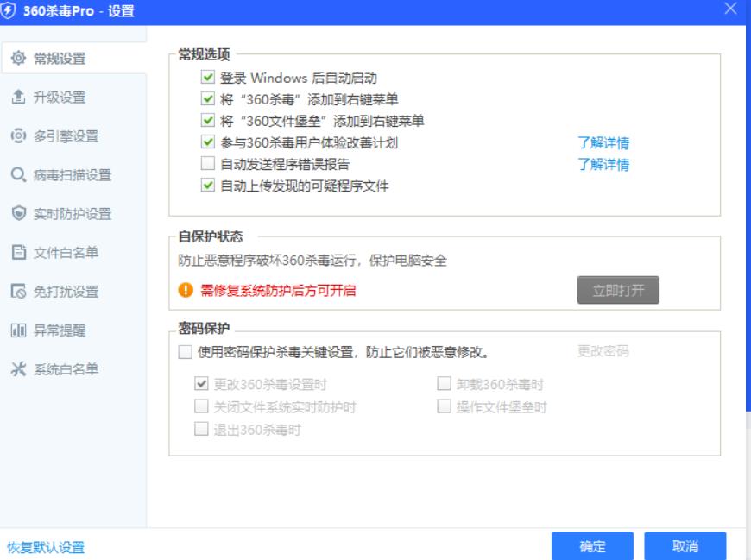751x560 pixels.
Task: Click 了解详情 link for 错误报告
Action: click(x=603, y=164)
